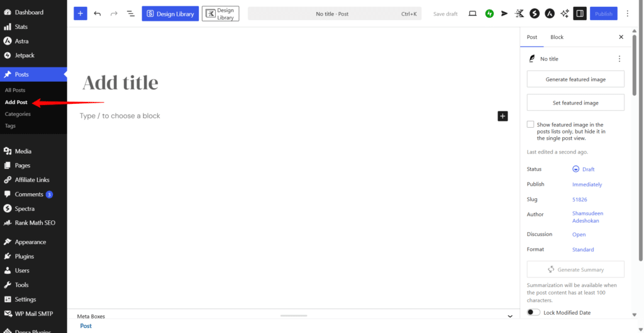The height and width of the screenshot is (333, 644).
Task: Open the outlined Design Library button
Action: coord(221,14)
